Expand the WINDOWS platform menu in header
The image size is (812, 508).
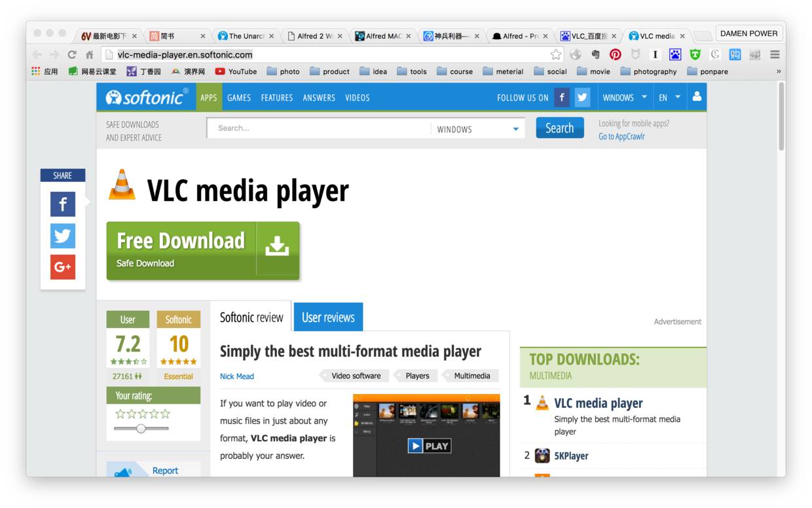pos(625,98)
